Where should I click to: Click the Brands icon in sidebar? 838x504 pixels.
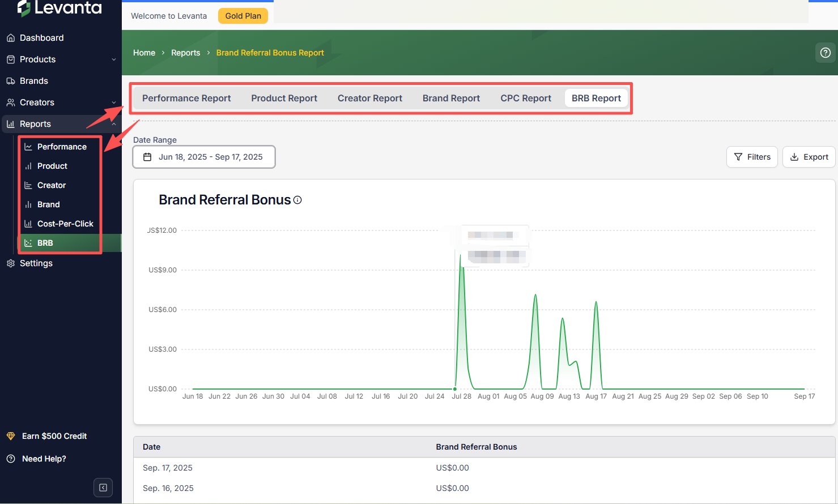click(11, 81)
